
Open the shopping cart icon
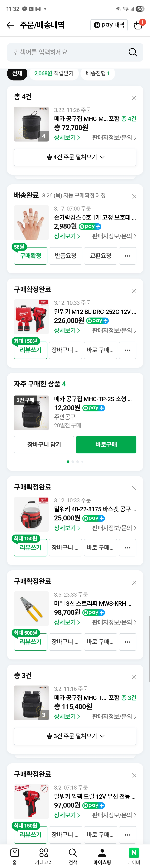[138, 25]
